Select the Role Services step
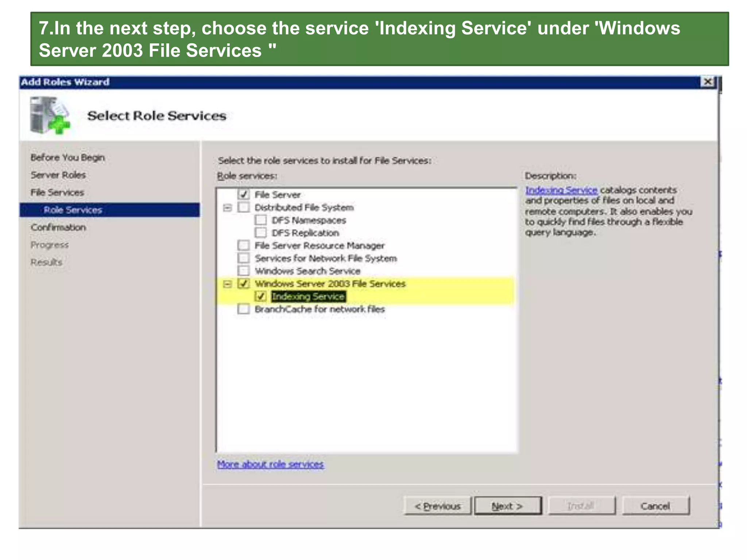Screen dimensions: 747x560 109,210
